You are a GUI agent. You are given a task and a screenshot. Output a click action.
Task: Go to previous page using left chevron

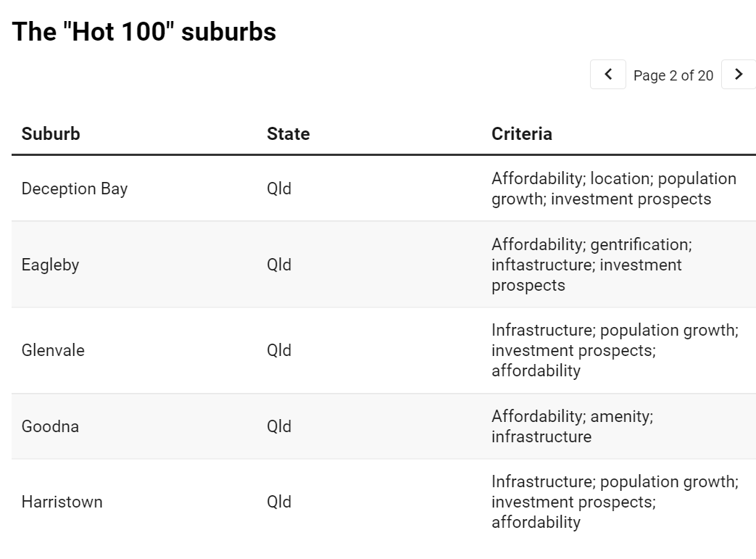pyautogui.click(x=608, y=74)
